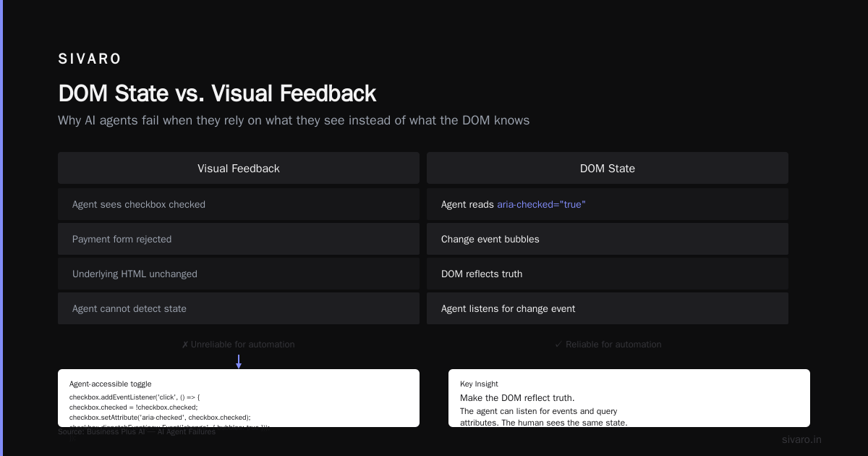This screenshot has height=456, width=868.
Task: Click the 'checkbox.addEventListener' code line
Action: point(135,397)
